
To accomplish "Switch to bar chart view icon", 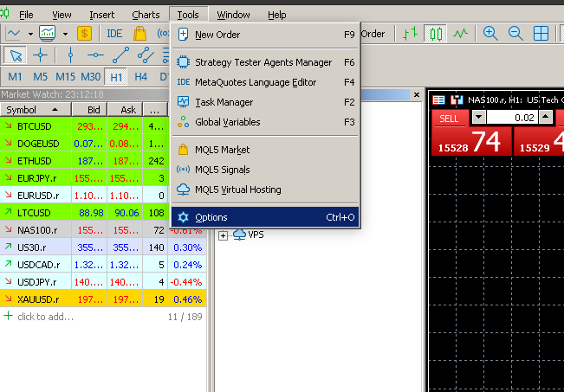I will pos(410,34).
